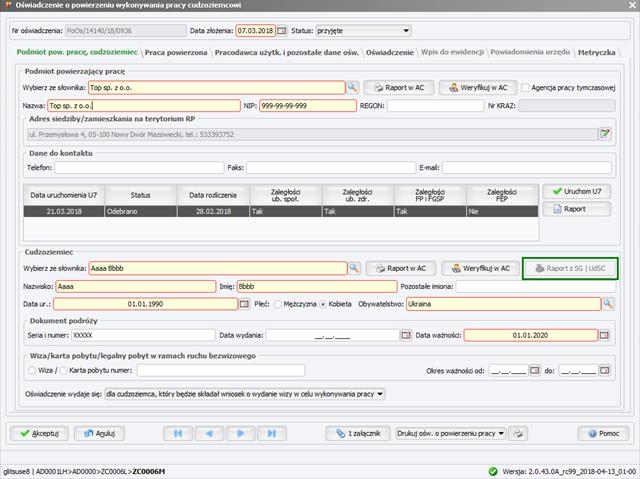640x479 pixels.
Task: Click the Imię input field
Action: click(317, 286)
